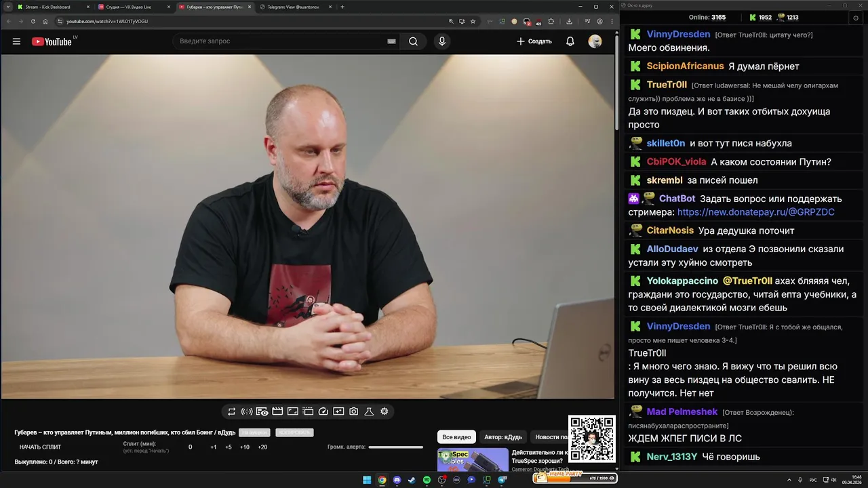Open the browser downloads icon
Screen dimensions: 868x488
click(x=569, y=21)
